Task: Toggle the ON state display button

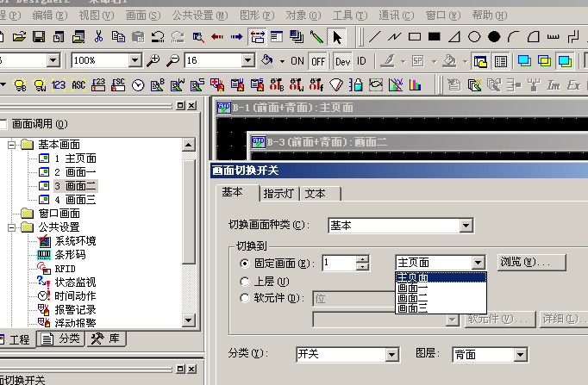Action: tap(297, 61)
